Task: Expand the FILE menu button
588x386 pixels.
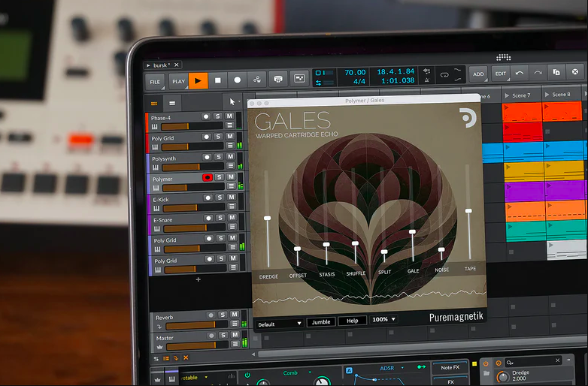Action: tap(155, 82)
